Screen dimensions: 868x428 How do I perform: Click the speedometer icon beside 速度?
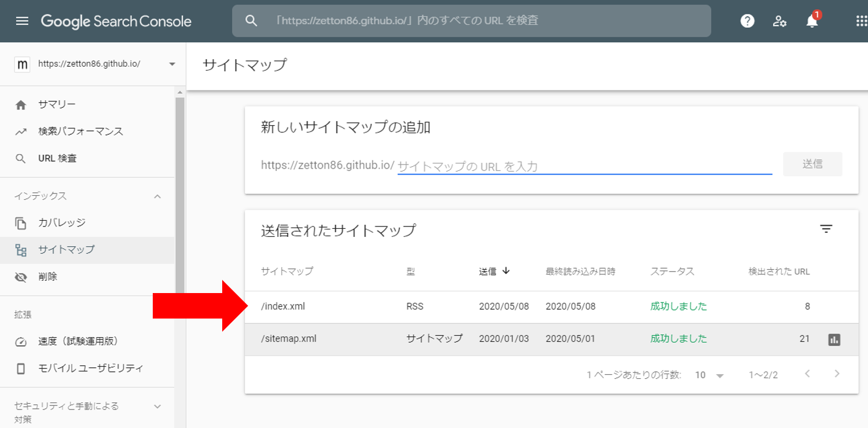(x=21, y=342)
